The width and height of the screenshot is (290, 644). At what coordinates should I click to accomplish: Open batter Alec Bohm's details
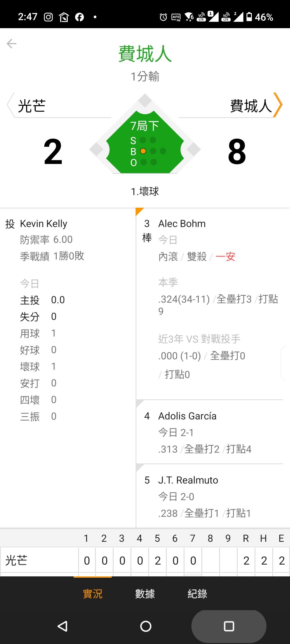pos(182,224)
